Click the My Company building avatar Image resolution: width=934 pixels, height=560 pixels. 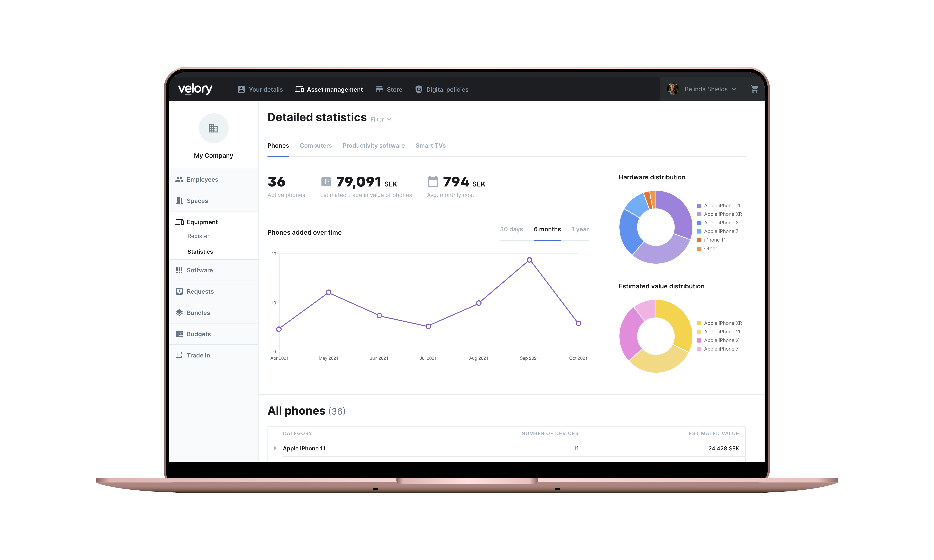click(x=213, y=128)
